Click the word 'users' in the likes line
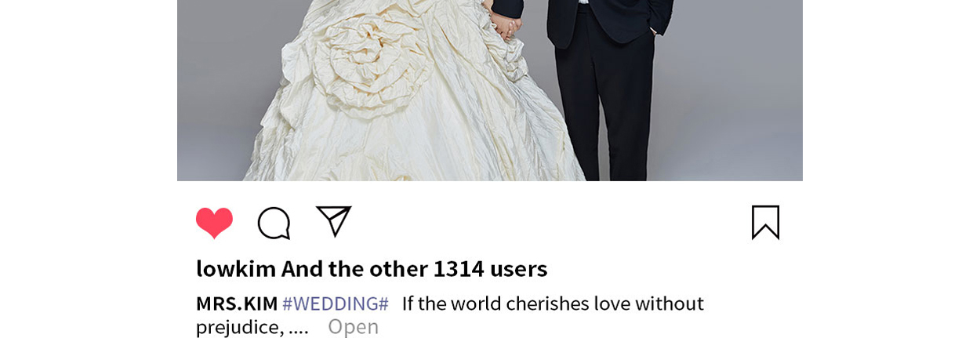 [x=518, y=268]
